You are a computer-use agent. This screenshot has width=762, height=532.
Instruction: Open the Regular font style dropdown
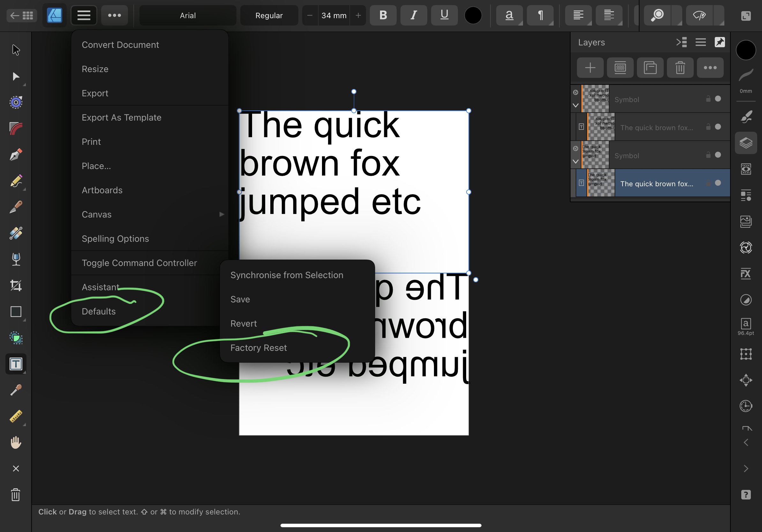pyautogui.click(x=269, y=15)
